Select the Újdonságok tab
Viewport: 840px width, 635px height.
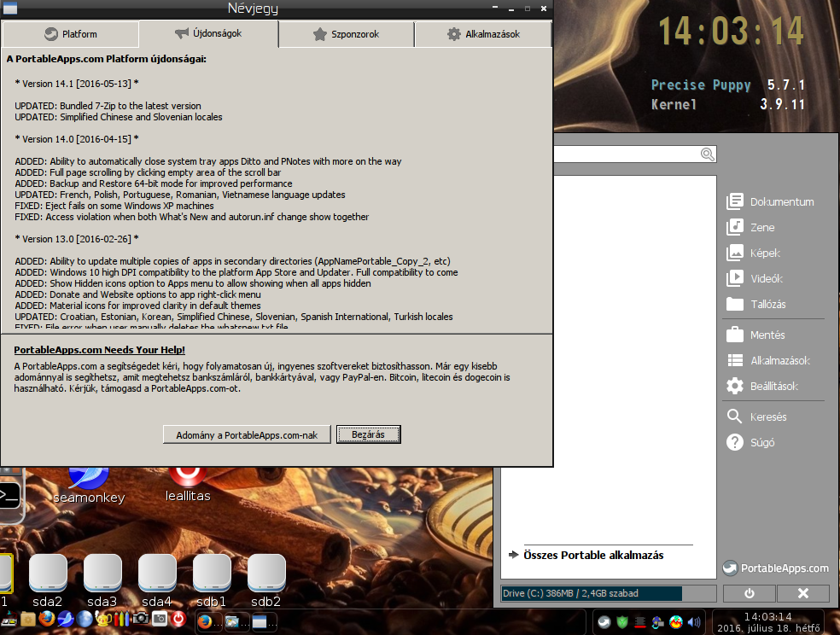pyautogui.click(x=208, y=34)
